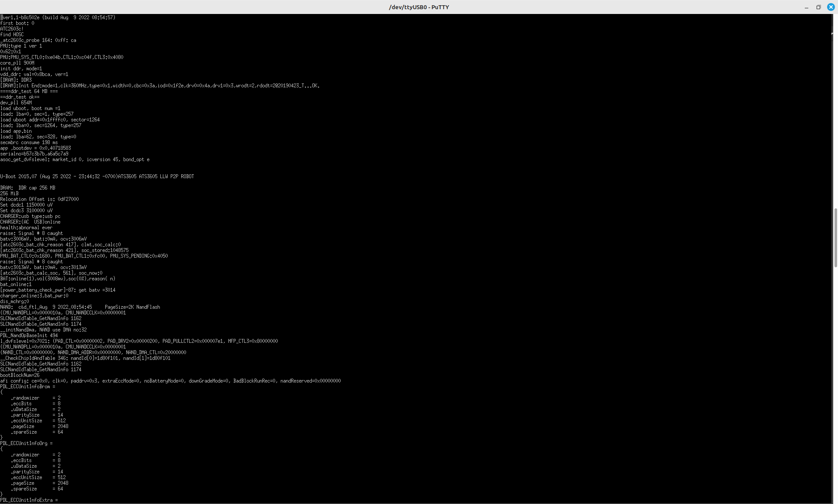Click '====ddr_test 64 MB ===' line

tap(29, 91)
